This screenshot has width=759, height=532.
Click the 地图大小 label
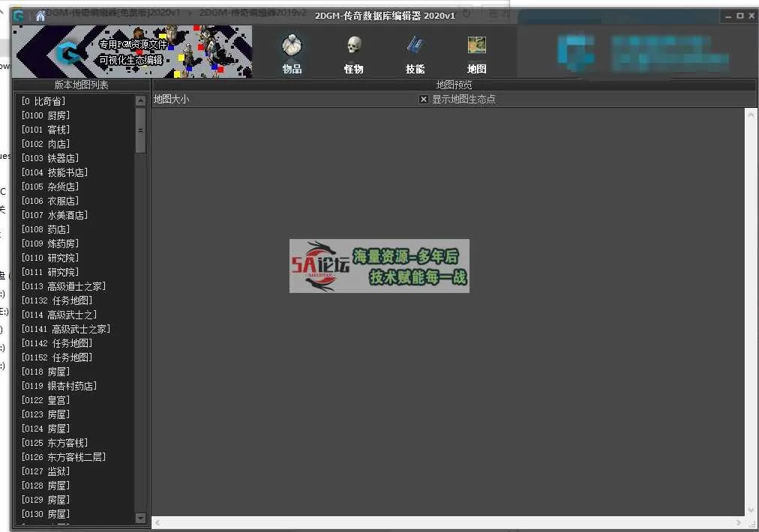(x=171, y=99)
